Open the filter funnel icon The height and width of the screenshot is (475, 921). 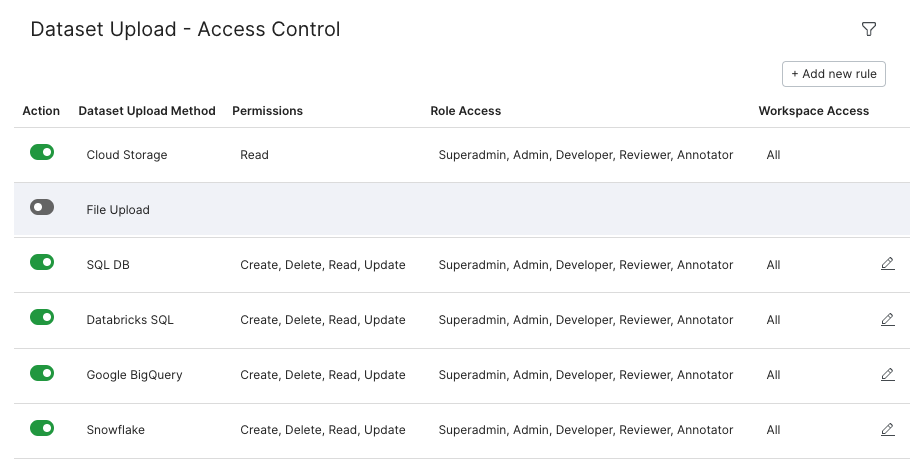coord(869,29)
